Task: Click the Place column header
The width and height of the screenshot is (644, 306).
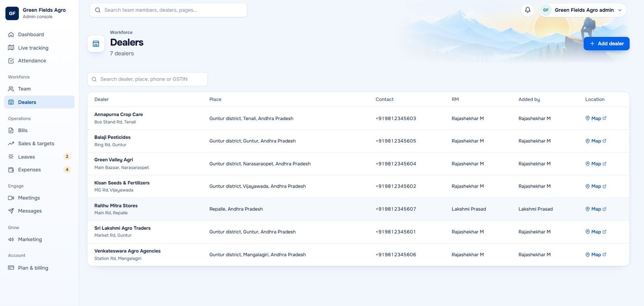Action: [x=215, y=99]
